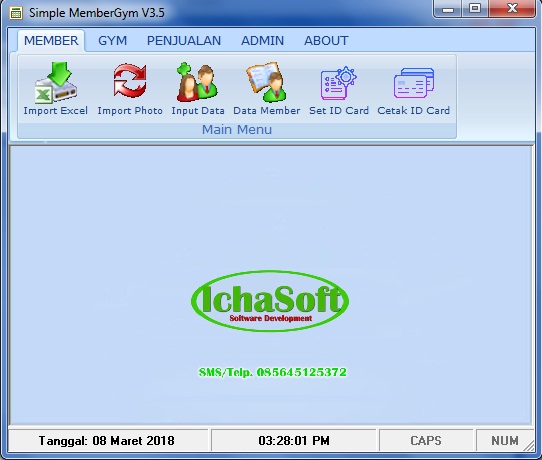Switch to the MEMBER tab
This screenshot has width=542, height=460.
[51, 41]
